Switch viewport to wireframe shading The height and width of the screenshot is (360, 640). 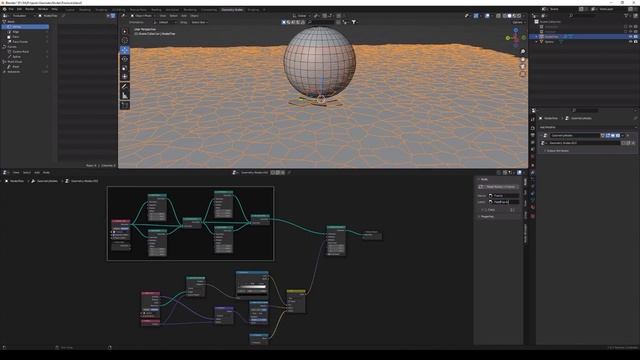coord(504,16)
